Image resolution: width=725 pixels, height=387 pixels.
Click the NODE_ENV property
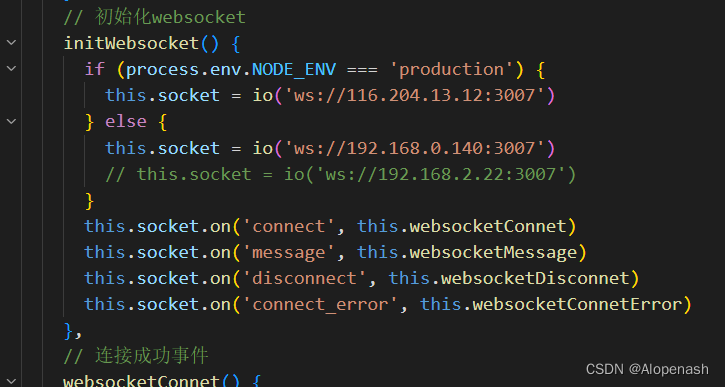[294, 69]
